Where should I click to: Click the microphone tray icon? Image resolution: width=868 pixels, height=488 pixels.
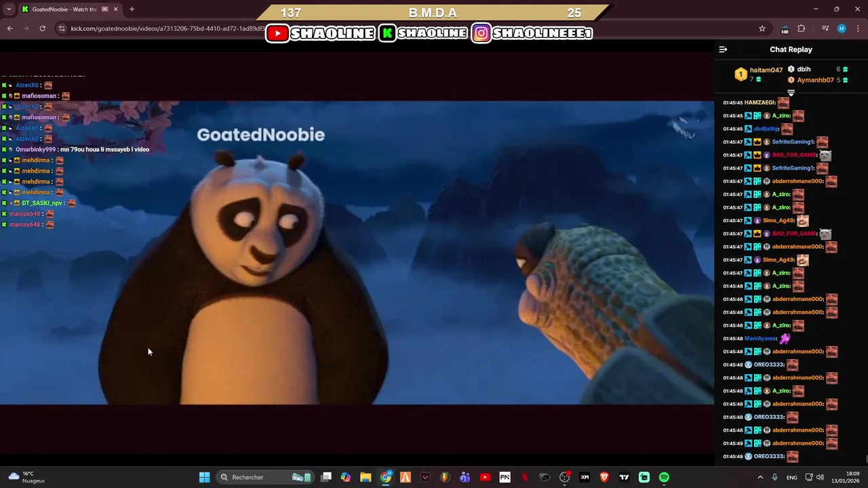tap(774, 477)
